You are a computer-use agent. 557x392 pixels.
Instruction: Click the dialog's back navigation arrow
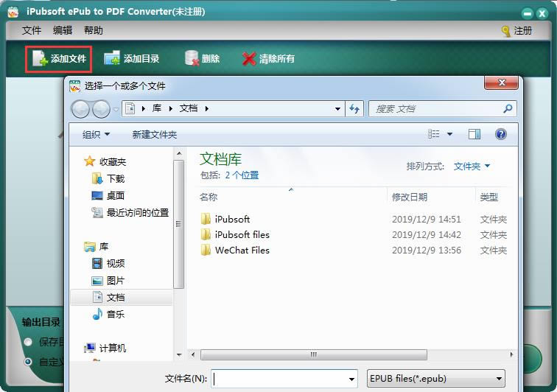tap(80, 109)
